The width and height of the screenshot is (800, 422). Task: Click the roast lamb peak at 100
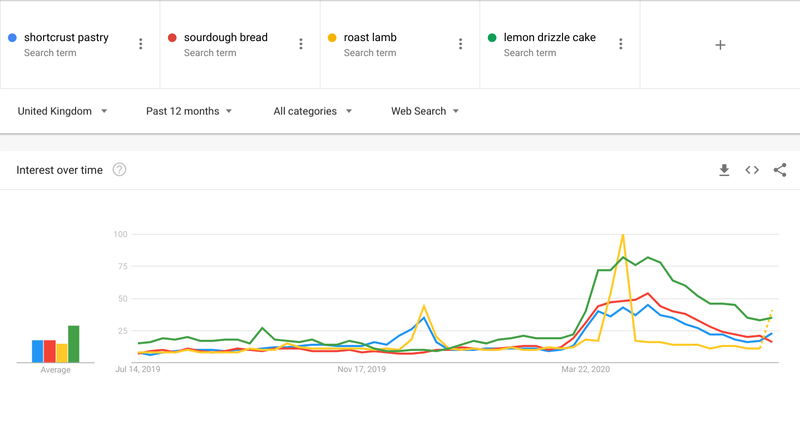tap(623, 236)
